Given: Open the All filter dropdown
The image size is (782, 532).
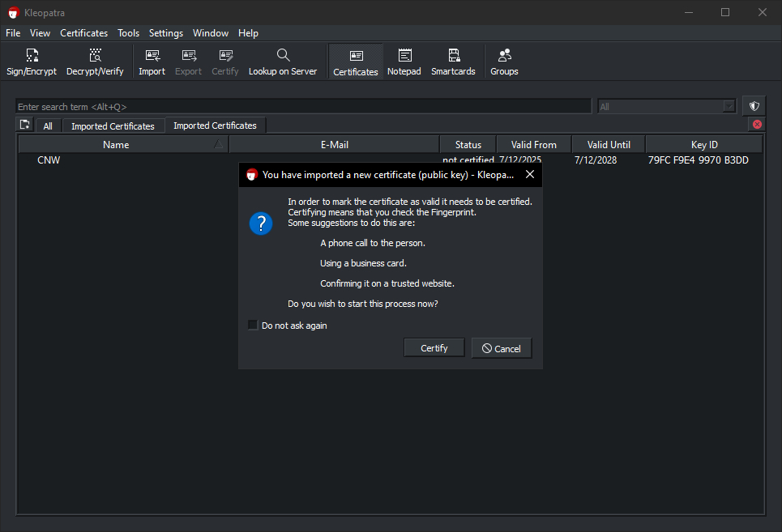Looking at the screenshot, I should (667, 107).
